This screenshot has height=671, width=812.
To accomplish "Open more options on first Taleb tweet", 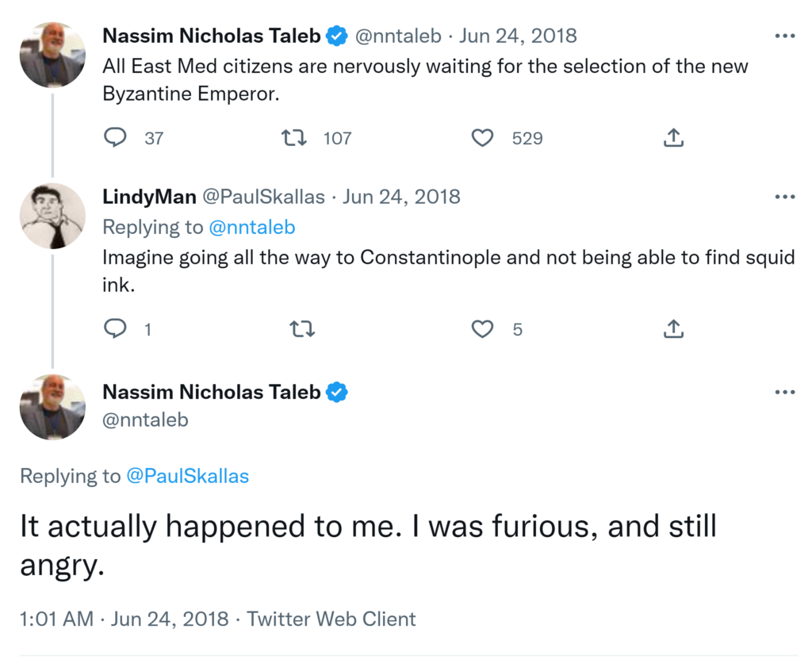I will [x=784, y=36].
